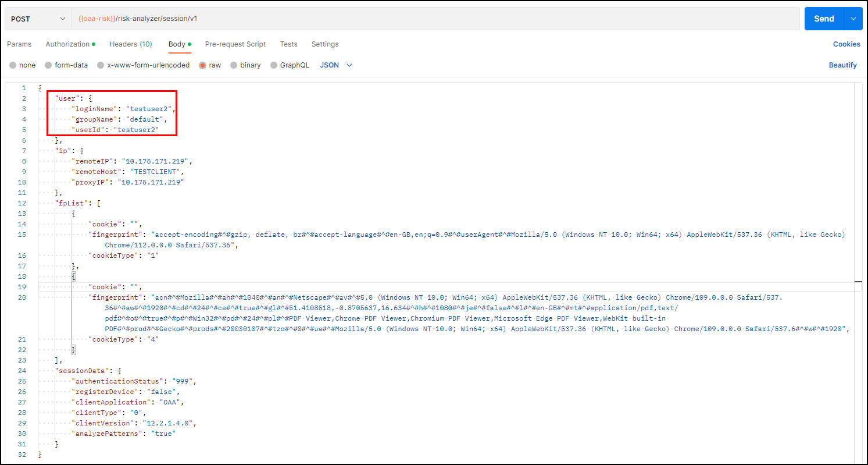This screenshot has width=868, height=465.
Task: Select the GraphQL body type
Action: pos(290,65)
